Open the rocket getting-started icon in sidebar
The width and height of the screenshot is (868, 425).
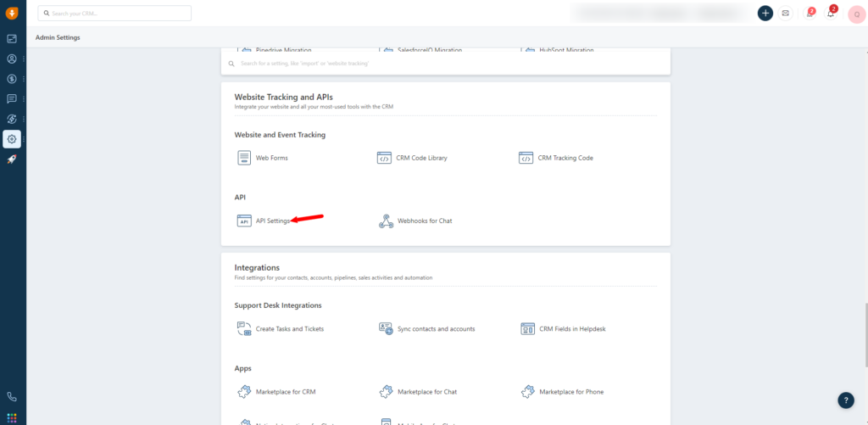pos(12,159)
